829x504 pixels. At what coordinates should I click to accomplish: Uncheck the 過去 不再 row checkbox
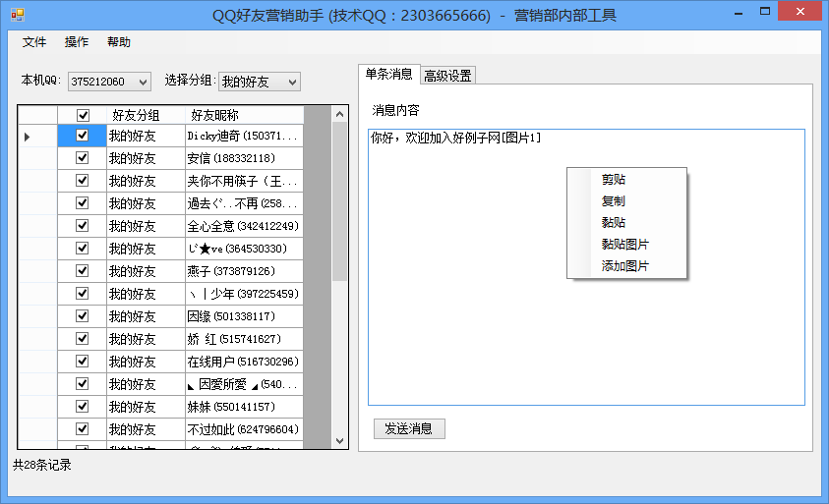[x=82, y=202]
